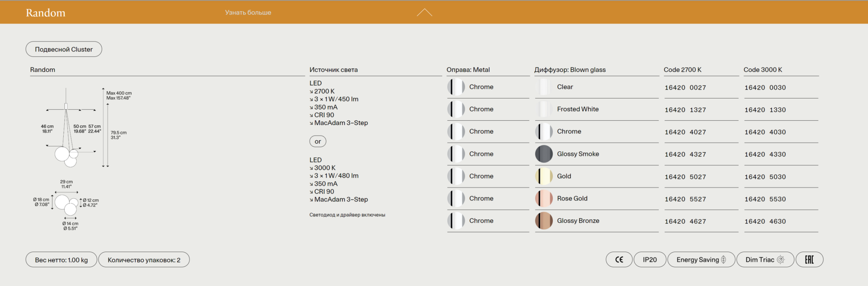The width and height of the screenshot is (868, 286).
Task: Click the Random title in the header
Action: 46,13
